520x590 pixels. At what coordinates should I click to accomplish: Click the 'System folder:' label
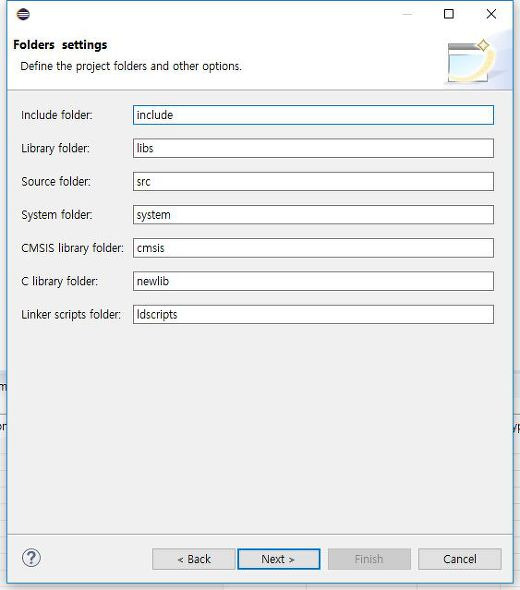point(57,215)
